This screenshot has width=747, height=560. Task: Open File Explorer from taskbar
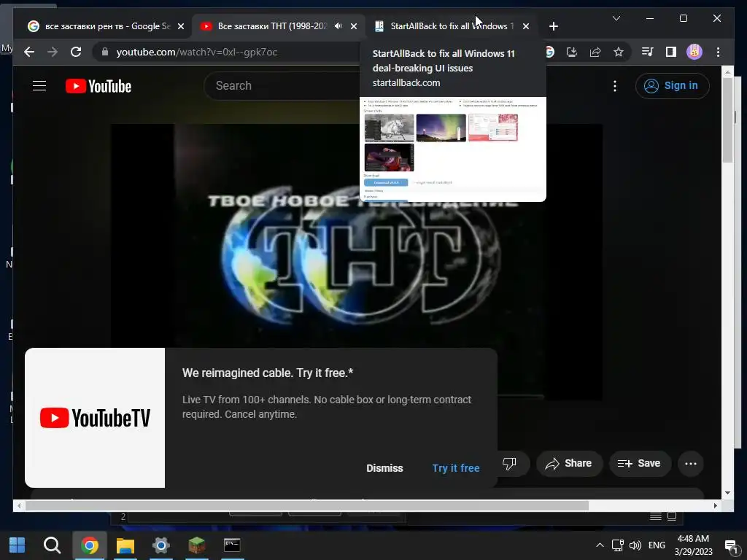(x=125, y=545)
